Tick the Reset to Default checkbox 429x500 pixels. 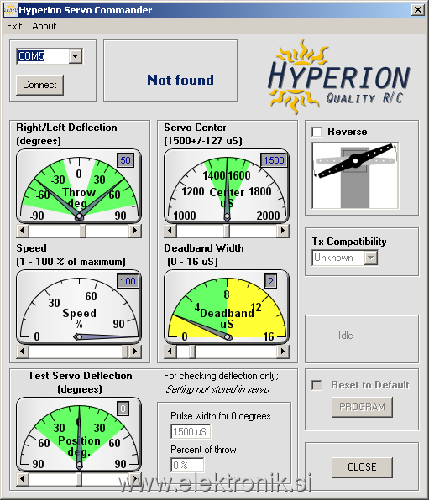(316, 385)
